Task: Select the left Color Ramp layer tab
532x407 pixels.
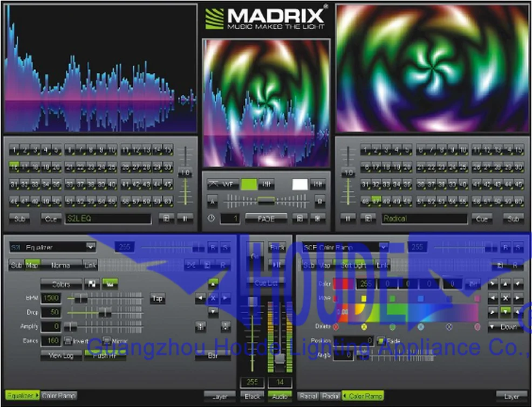Action: pyautogui.click(x=59, y=396)
